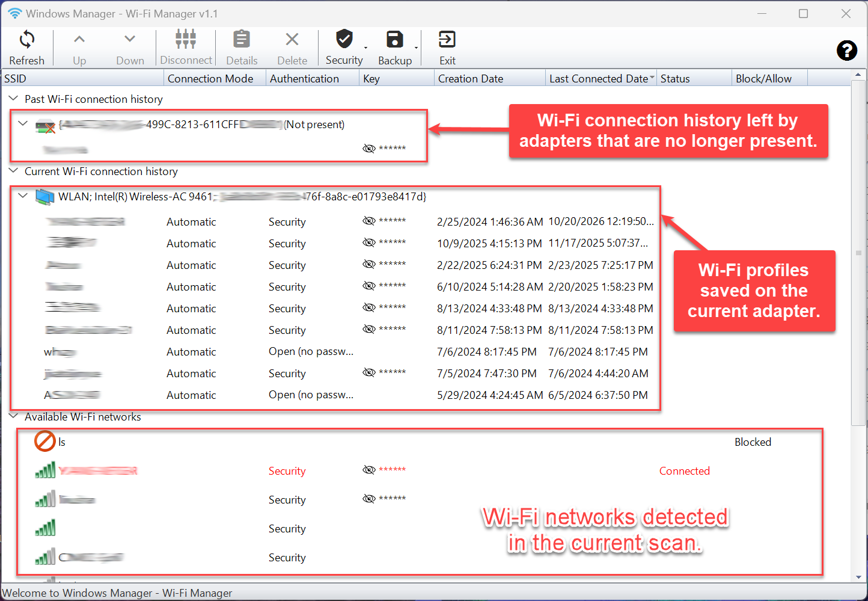
Task: Show password for the Connected network
Action: [369, 470]
